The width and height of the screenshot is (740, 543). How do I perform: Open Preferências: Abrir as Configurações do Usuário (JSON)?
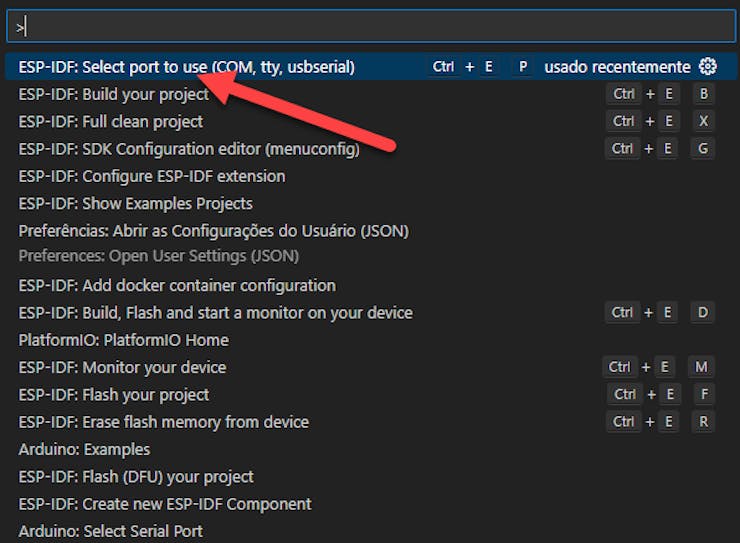pyautogui.click(x=214, y=231)
